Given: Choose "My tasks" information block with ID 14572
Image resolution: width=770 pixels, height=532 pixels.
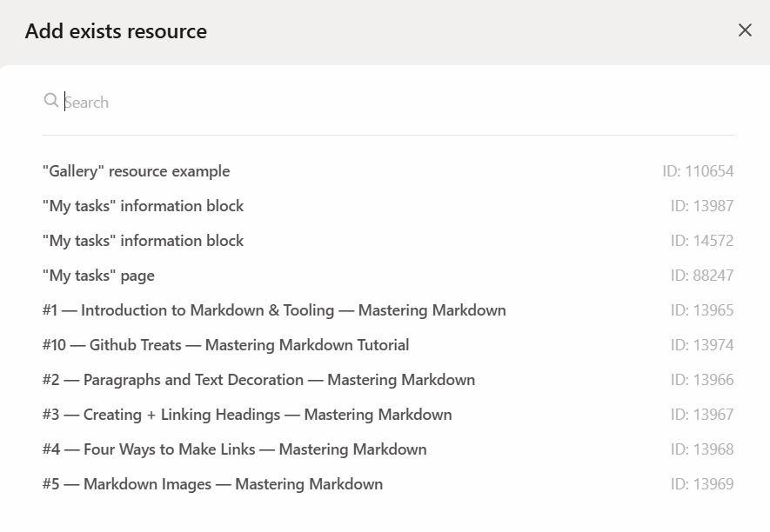Looking at the screenshot, I should click(x=144, y=241).
